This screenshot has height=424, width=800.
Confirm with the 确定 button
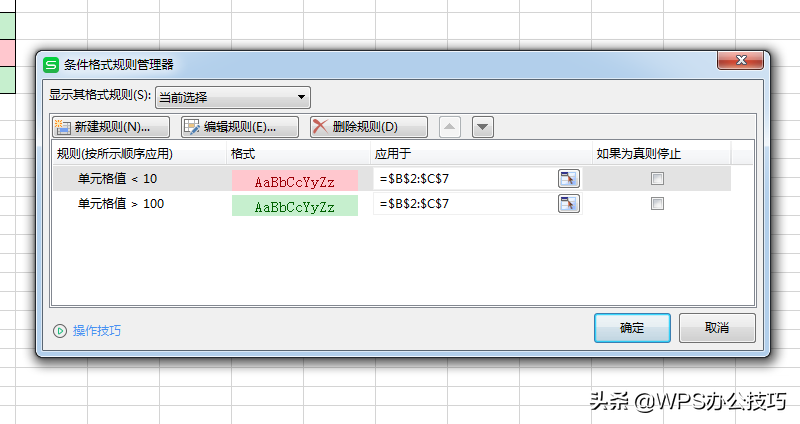tap(632, 328)
